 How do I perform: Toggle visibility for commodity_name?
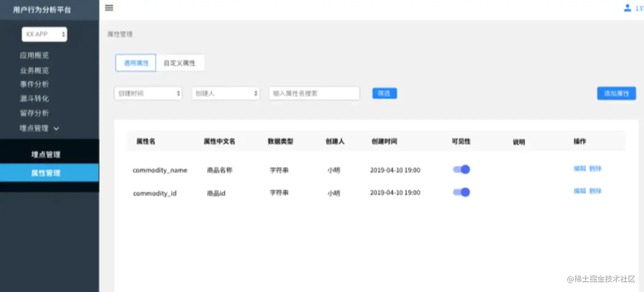[x=461, y=170]
